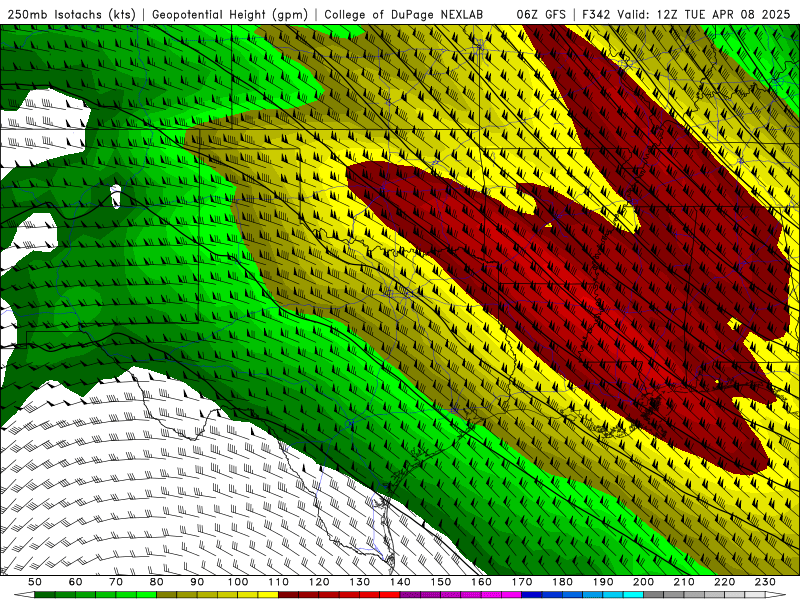Click the 210 legend number
Viewport: 800px width, 600px height.
pos(684,582)
